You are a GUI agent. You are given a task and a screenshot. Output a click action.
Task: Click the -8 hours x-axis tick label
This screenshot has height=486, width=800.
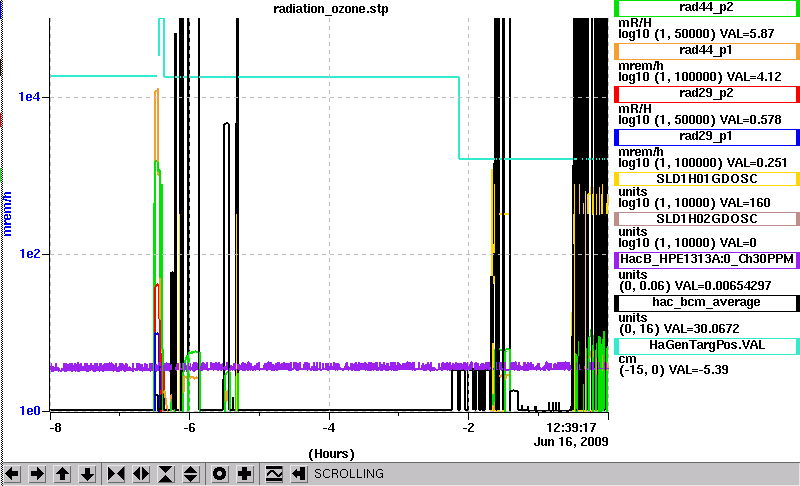[55, 427]
